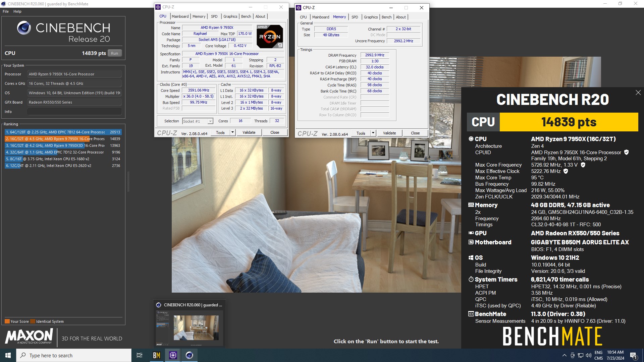
Task: Click the Identical System legend swatch
Action: (x=33, y=321)
